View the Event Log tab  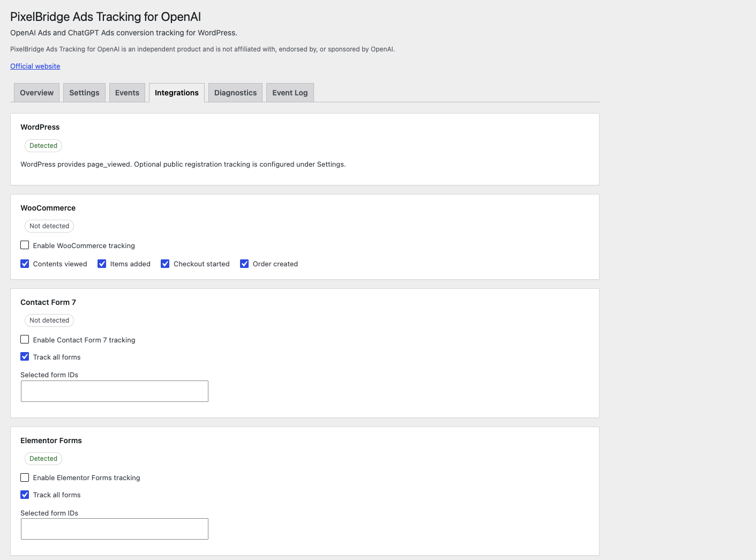290,93
